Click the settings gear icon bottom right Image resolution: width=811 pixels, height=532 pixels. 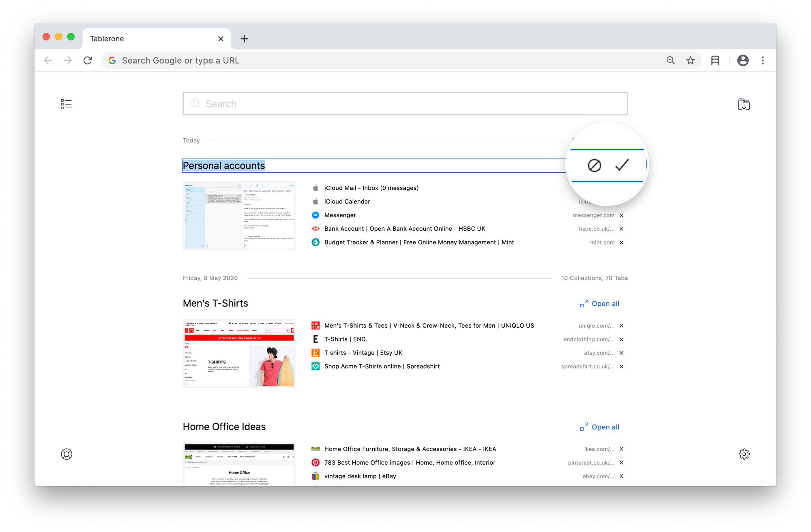744,454
